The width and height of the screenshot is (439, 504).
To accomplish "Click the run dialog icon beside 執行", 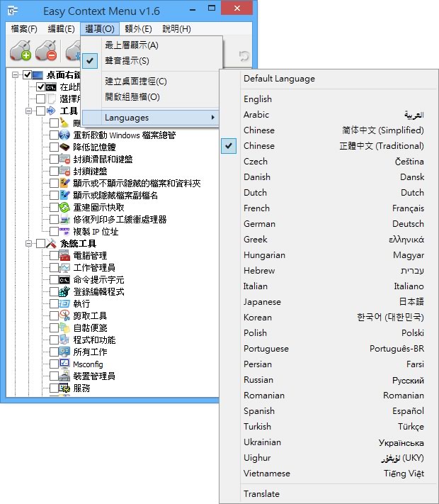I will pyautogui.click(x=64, y=303).
